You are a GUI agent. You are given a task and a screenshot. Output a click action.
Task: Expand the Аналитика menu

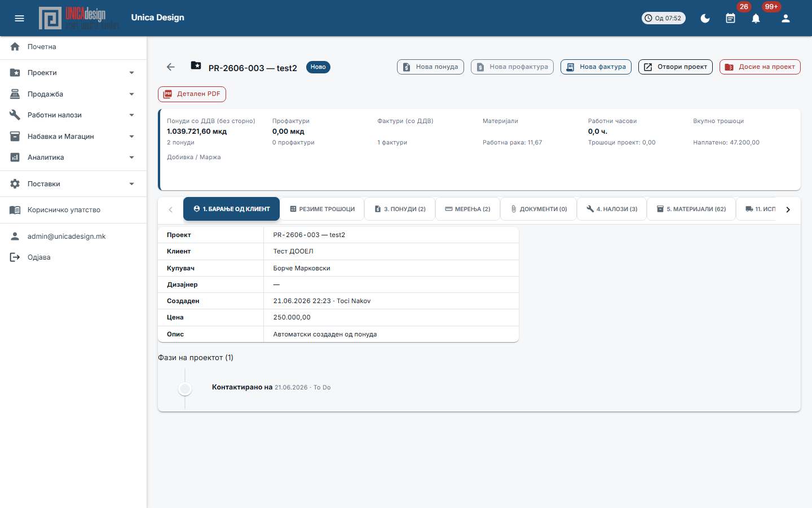[x=73, y=157]
